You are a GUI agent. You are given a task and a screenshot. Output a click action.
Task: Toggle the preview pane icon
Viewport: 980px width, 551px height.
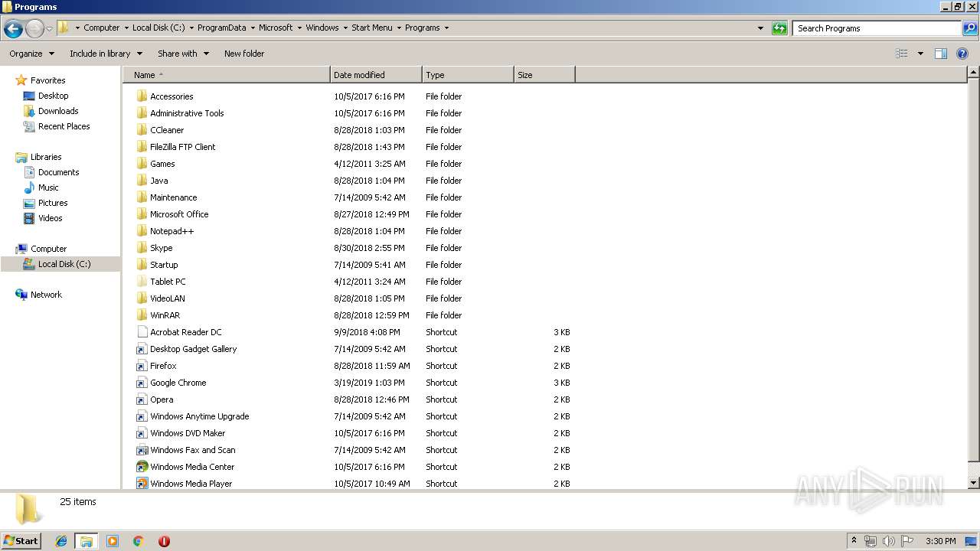[941, 54]
